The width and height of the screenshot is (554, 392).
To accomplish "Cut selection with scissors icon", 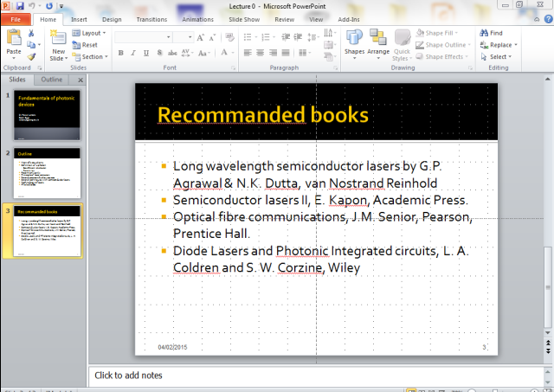I will 31,33.
